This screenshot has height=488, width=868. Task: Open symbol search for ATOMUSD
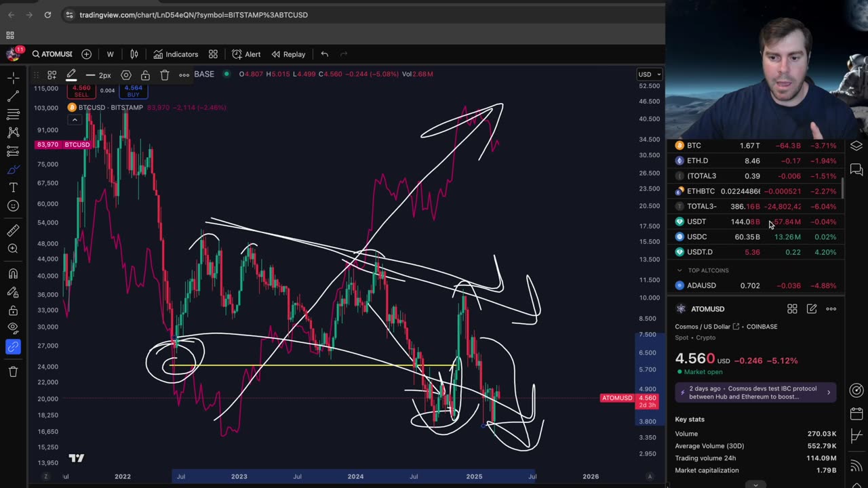(52, 54)
